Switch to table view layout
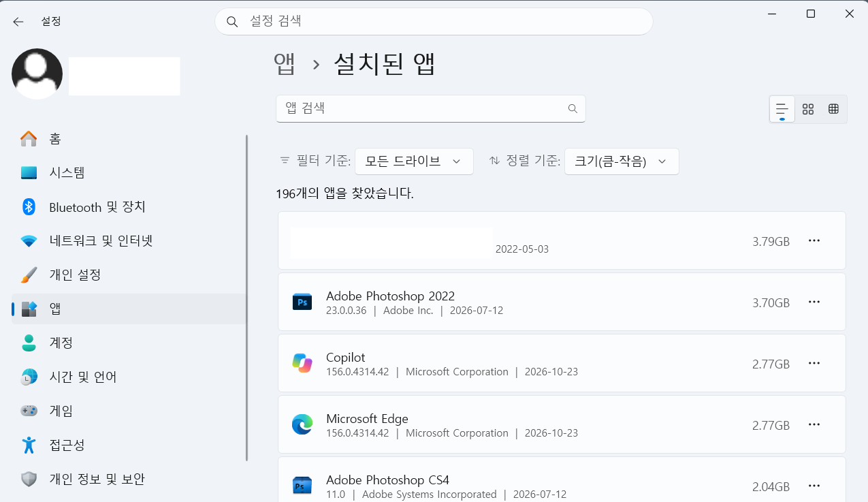868x502 pixels. 833,109
